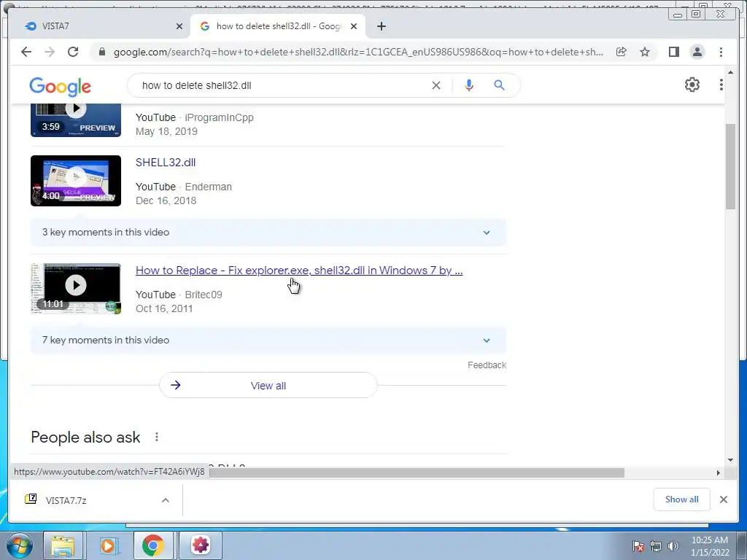The width and height of the screenshot is (747, 560).
Task: Submit search with magnifier icon
Action: click(x=499, y=85)
